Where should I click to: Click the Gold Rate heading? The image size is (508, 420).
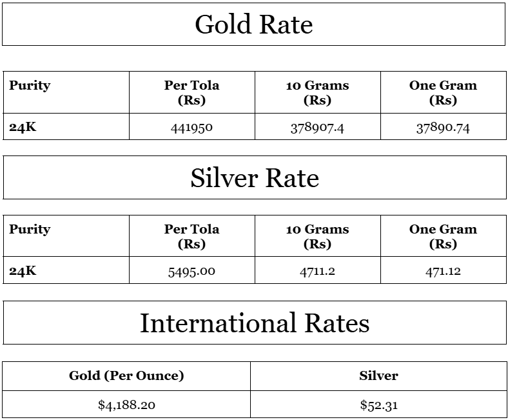pyautogui.click(x=253, y=25)
